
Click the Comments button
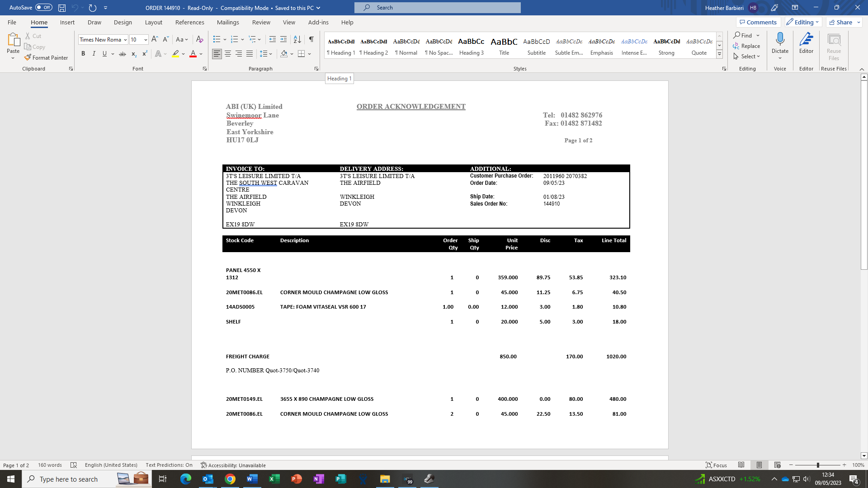[758, 22]
